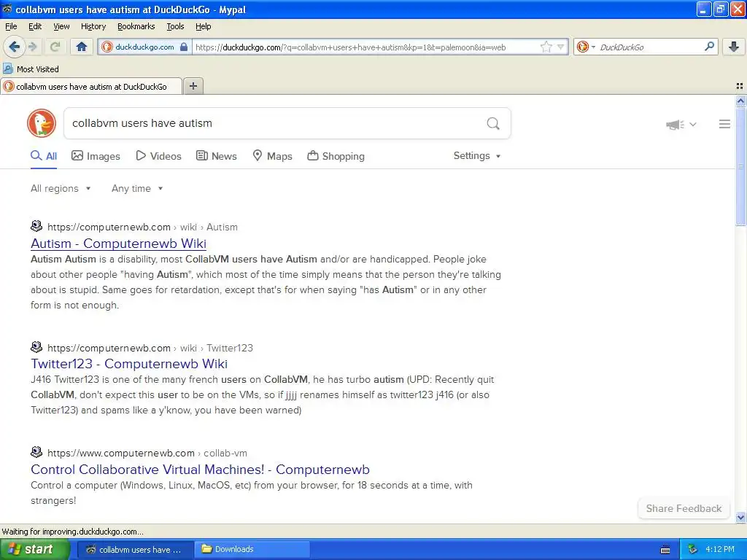Screen dimensions: 747x560
Task: Open the Edit menu
Action: [35, 27]
